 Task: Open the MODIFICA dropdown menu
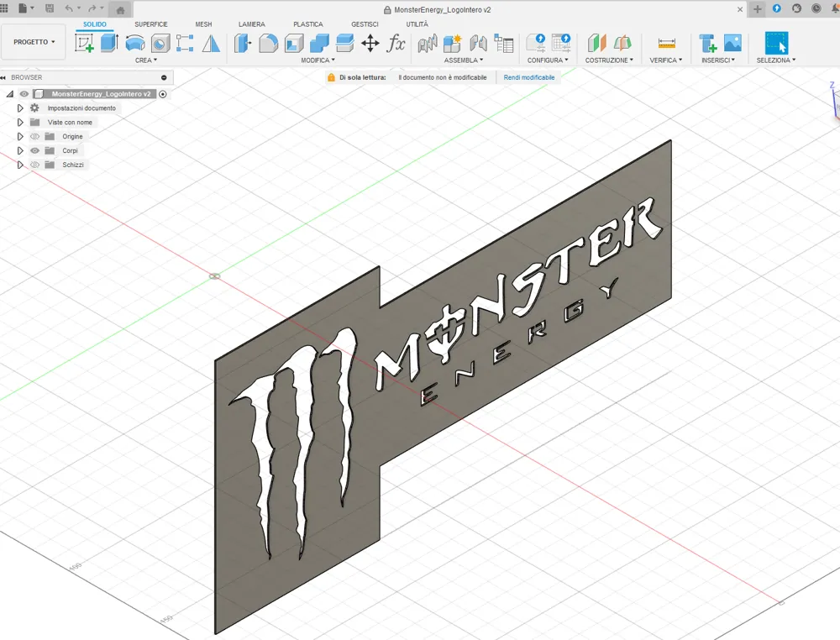click(x=318, y=60)
